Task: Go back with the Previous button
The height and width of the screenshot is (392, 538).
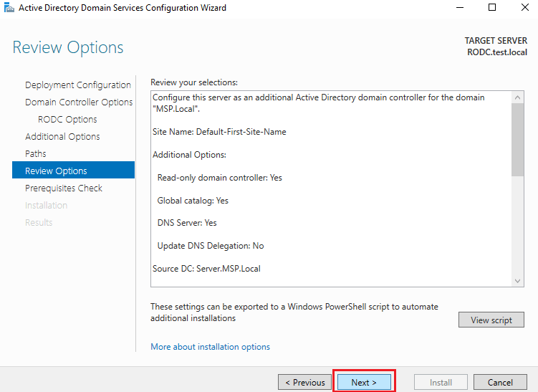Action: [x=305, y=382]
